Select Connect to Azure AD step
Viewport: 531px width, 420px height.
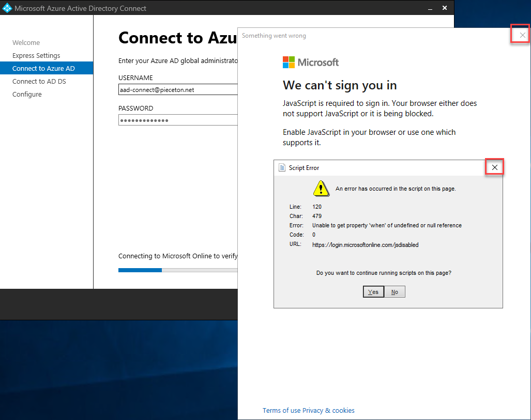tap(47, 68)
